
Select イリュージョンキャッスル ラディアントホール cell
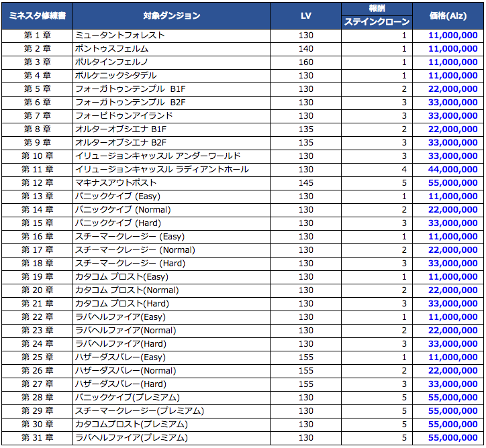coord(171,170)
